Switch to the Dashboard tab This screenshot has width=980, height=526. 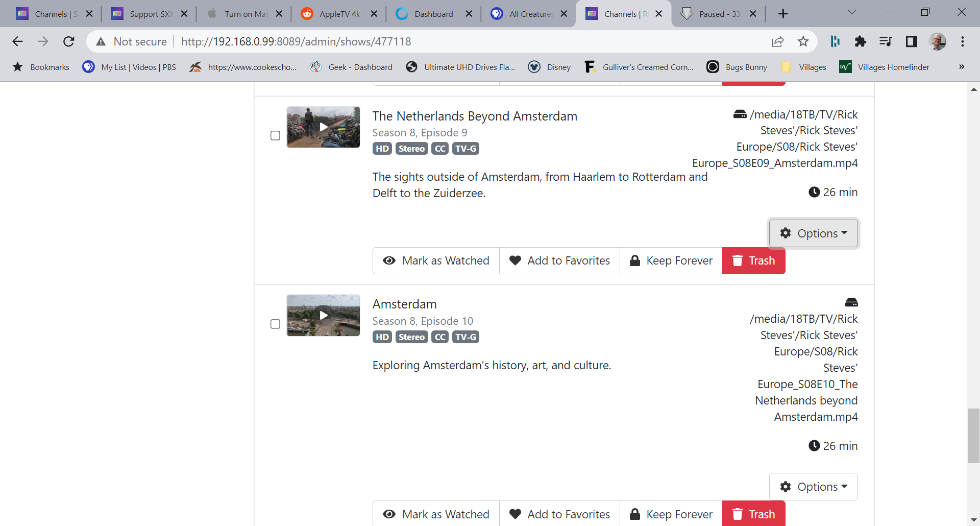433,14
